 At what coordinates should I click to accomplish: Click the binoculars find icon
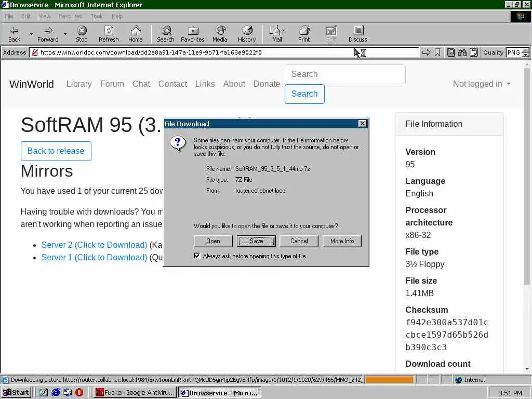point(462,52)
